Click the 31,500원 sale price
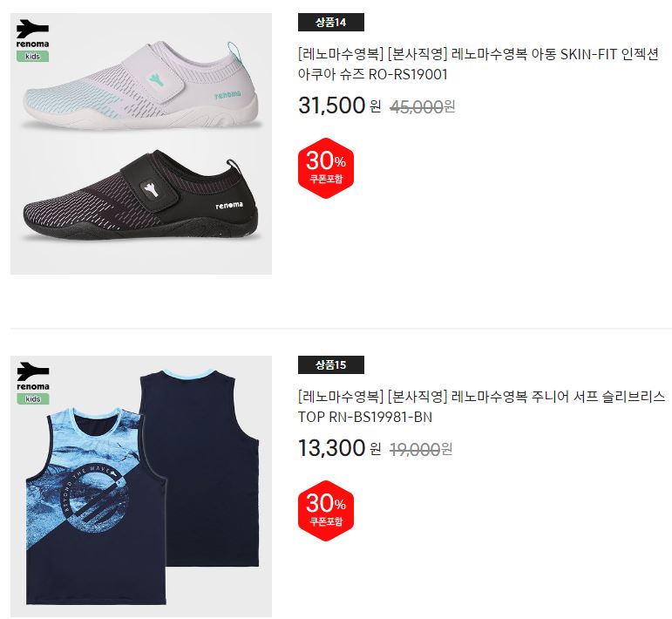Image resolution: width=672 pixels, height=619 pixels. [x=339, y=105]
